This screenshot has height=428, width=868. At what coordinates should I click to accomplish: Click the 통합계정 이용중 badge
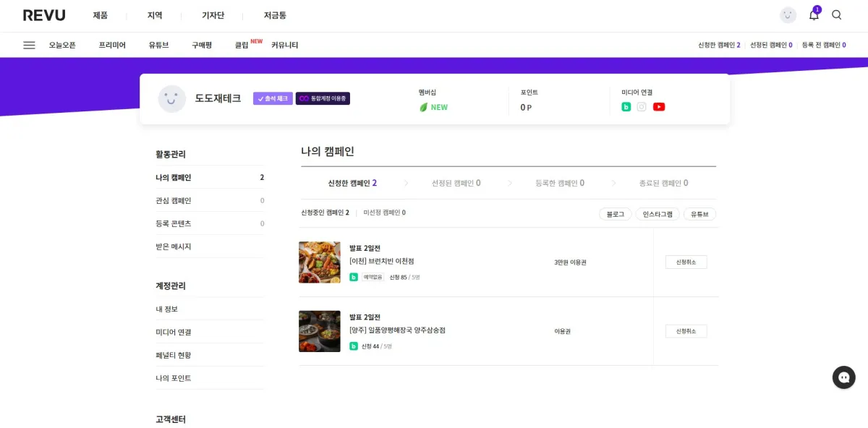click(x=324, y=98)
